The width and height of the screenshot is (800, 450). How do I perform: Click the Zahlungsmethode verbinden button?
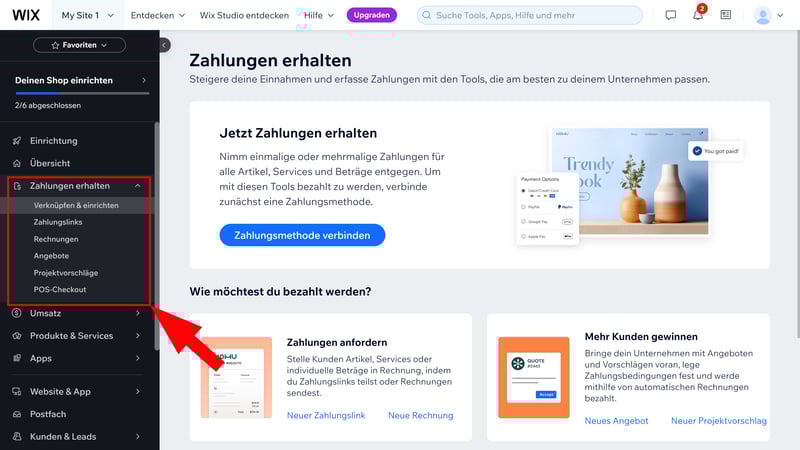302,235
